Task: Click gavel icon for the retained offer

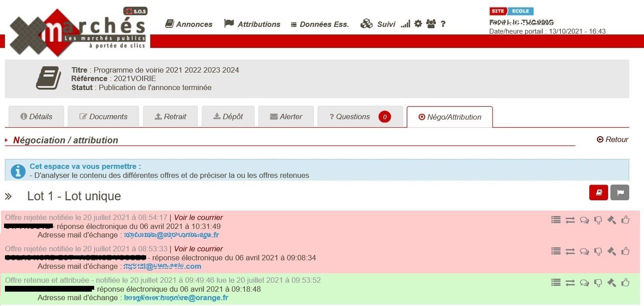Action: 612,282
